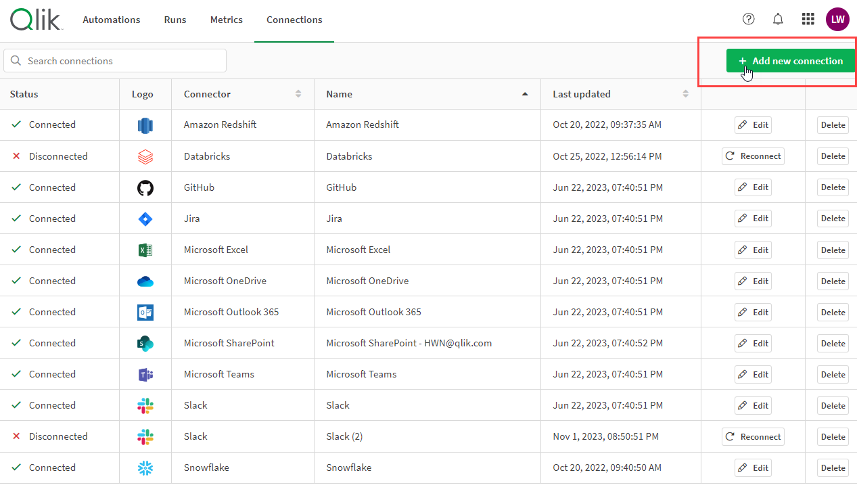Sort by the Connector column

tap(298, 94)
